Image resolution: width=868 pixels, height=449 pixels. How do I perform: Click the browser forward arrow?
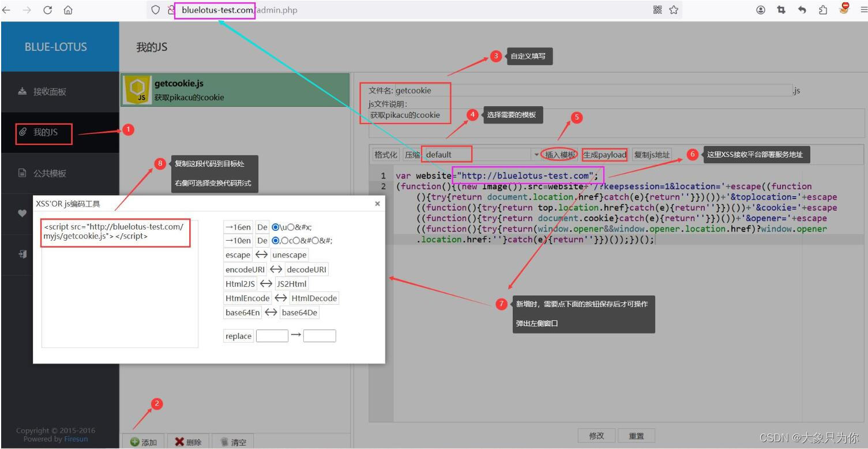[x=27, y=10]
